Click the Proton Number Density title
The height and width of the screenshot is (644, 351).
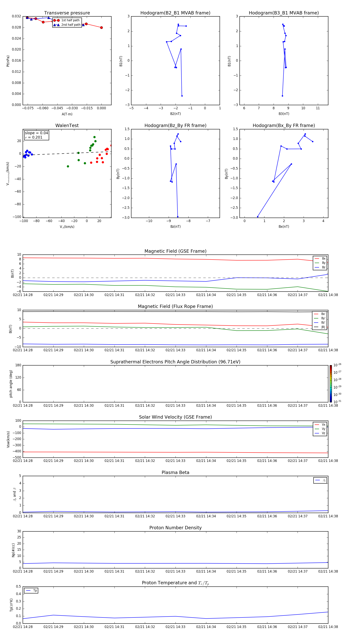[175, 528]
